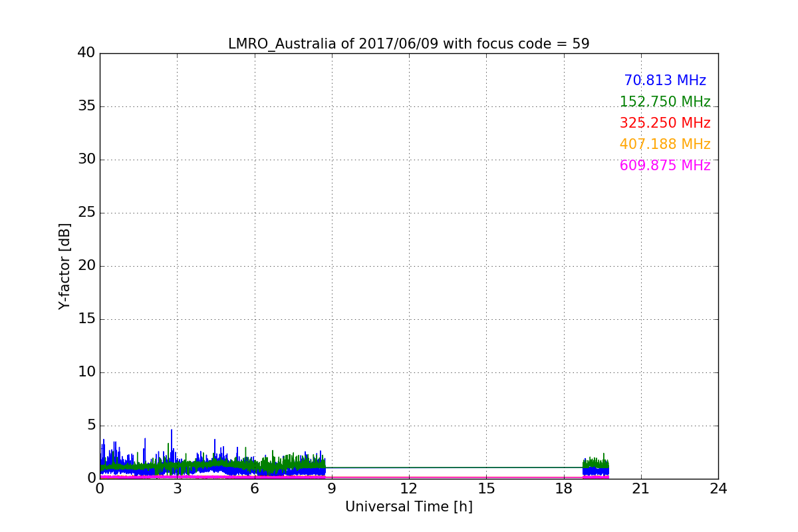Click the 40 tick on the y-axis

(86, 53)
